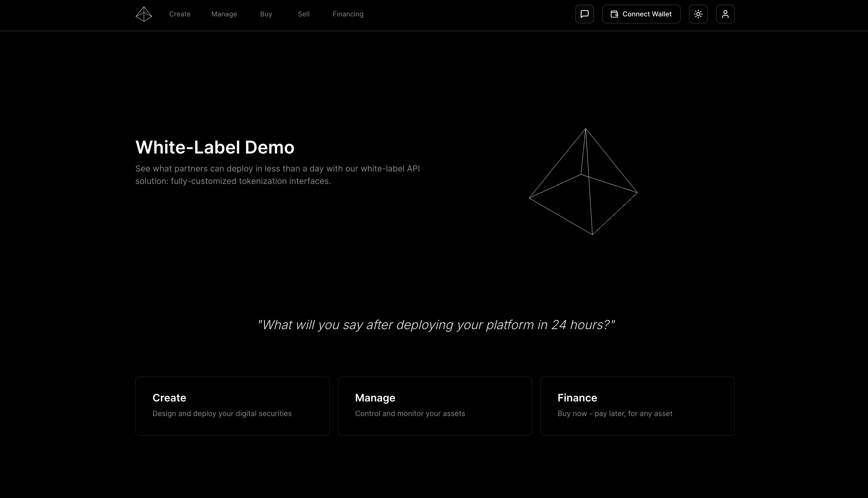The height and width of the screenshot is (498, 868).
Task: Click the speech bubble button left of Connect Wallet
Action: click(584, 14)
